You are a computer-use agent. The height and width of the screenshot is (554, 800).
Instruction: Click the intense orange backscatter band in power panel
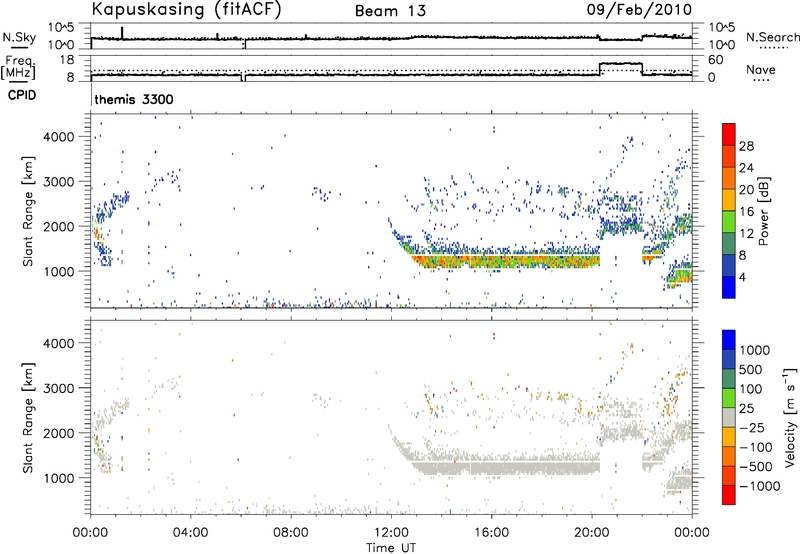[505, 261]
